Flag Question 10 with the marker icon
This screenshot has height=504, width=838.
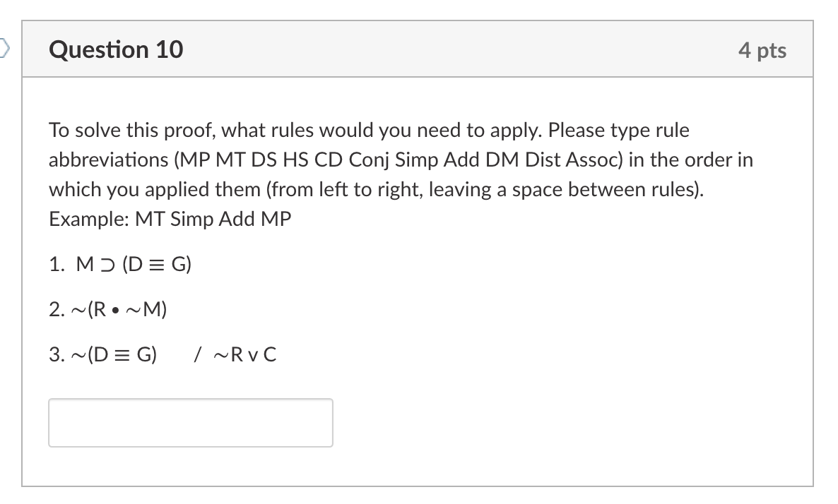pyautogui.click(x=4, y=49)
